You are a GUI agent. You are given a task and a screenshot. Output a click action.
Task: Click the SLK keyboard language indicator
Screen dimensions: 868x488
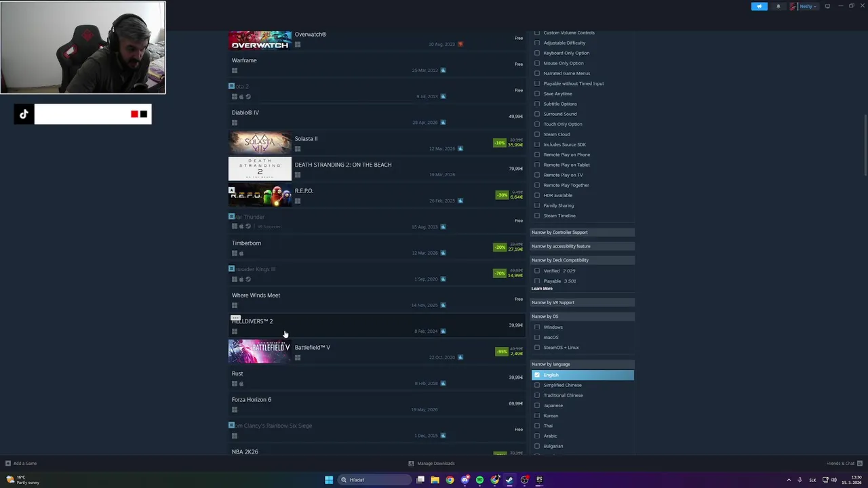(812, 480)
